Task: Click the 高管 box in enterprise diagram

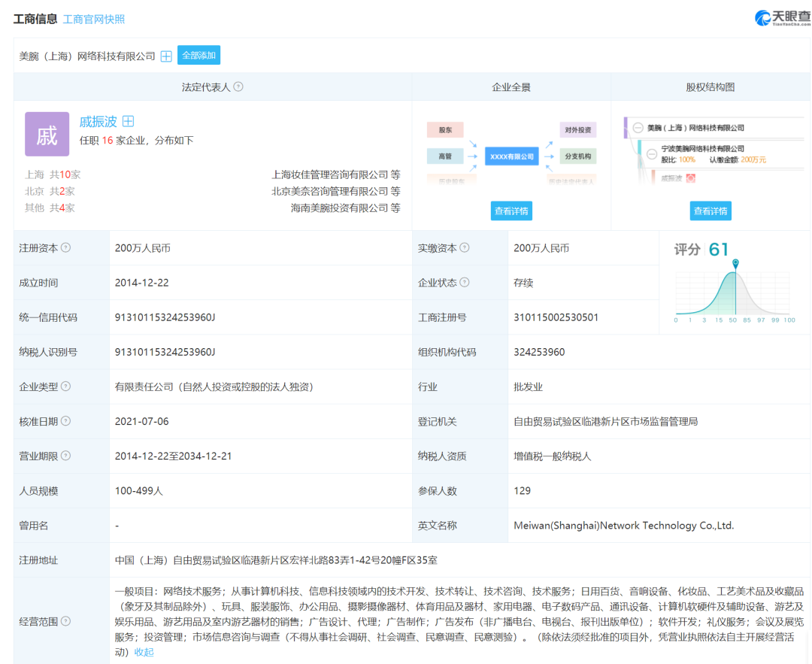Action: (x=445, y=156)
